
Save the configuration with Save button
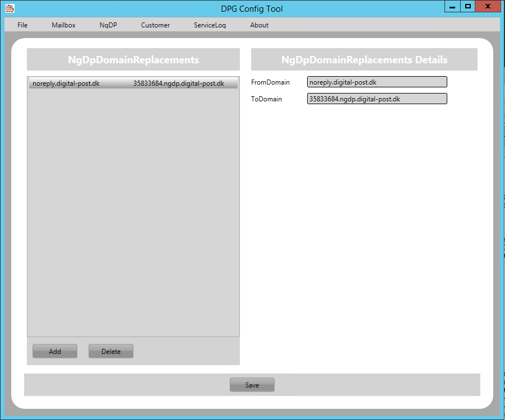(x=252, y=385)
